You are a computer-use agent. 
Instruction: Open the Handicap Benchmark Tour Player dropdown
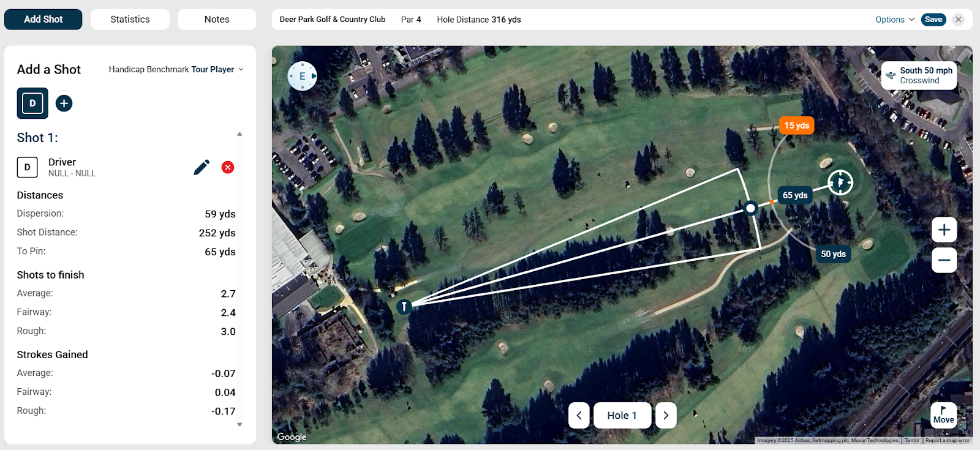(x=176, y=69)
